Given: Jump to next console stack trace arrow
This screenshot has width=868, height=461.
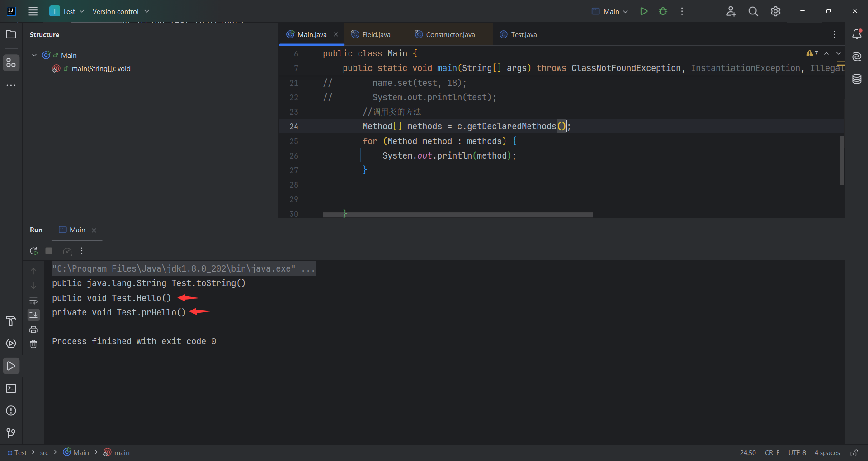Looking at the screenshot, I should click(x=33, y=286).
